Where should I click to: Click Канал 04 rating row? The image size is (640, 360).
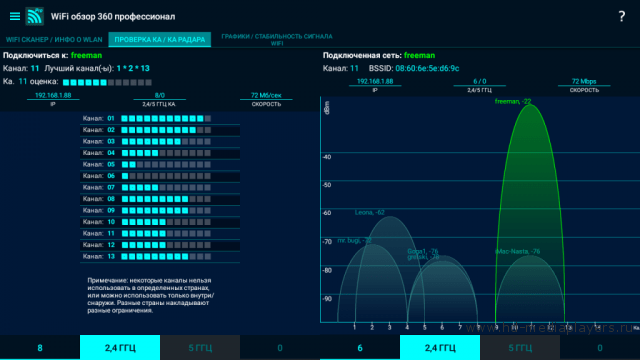pyautogui.click(x=160, y=153)
